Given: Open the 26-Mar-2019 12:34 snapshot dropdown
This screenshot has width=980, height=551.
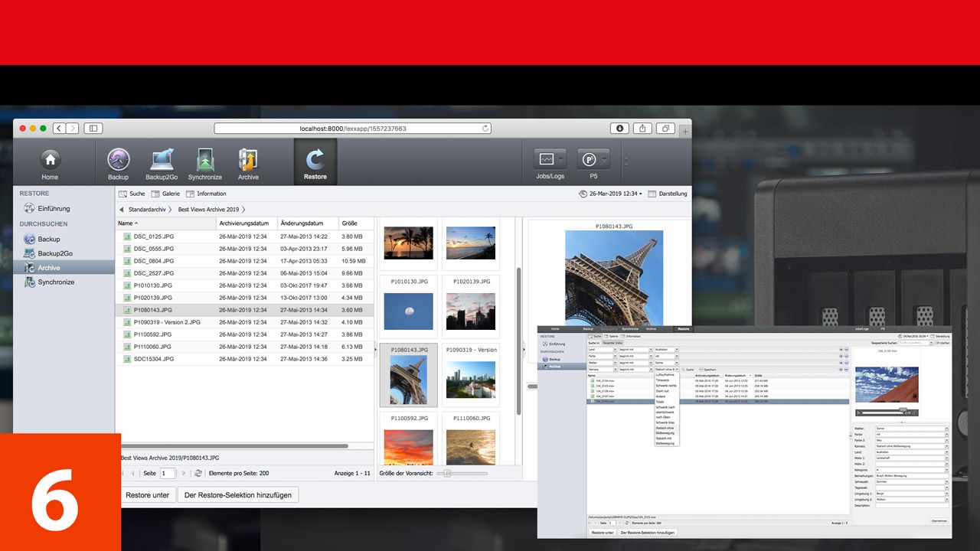Looking at the screenshot, I should point(611,194).
